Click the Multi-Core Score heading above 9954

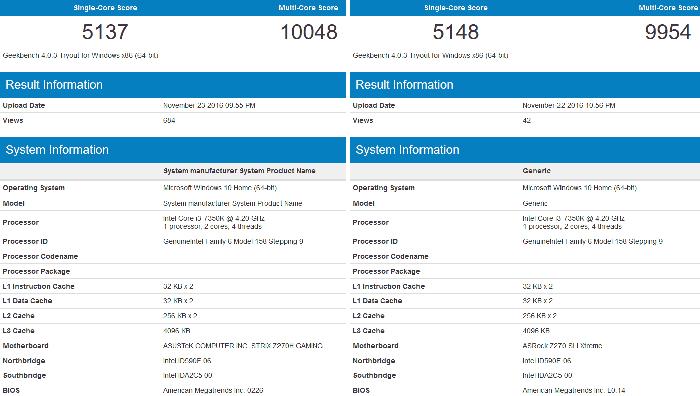point(668,8)
